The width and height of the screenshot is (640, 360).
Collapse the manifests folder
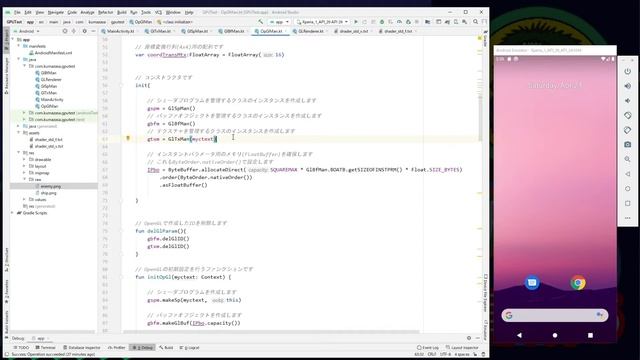[19, 46]
